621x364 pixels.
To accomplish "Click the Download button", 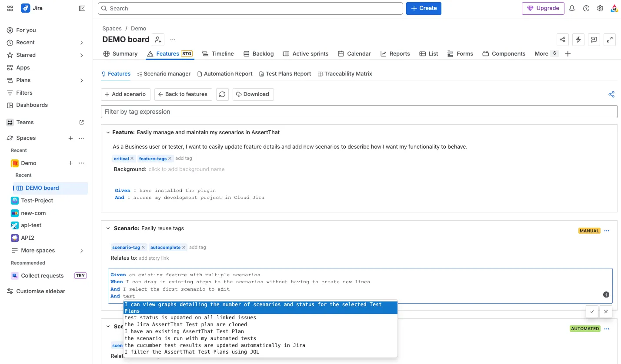I will click(x=253, y=94).
